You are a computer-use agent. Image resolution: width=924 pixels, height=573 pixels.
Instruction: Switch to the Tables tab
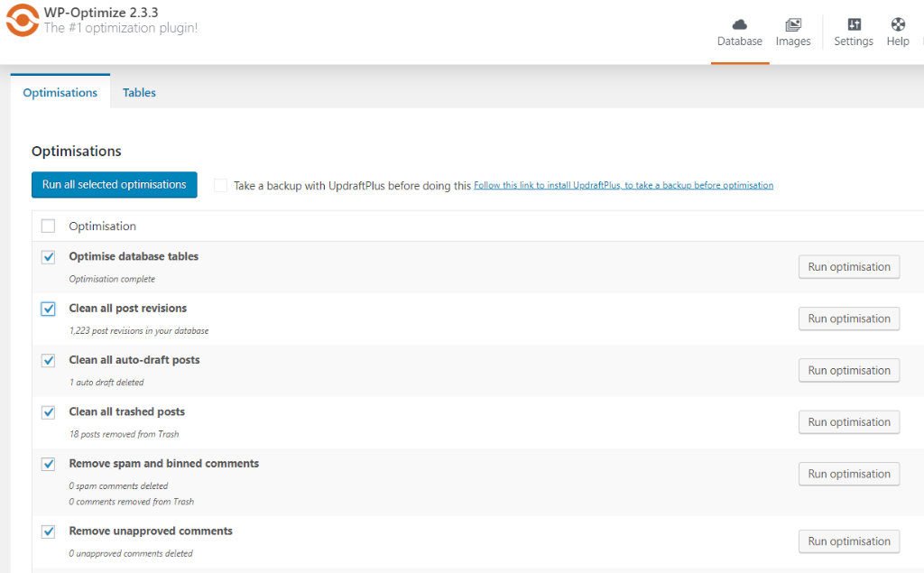(x=139, y=93)
